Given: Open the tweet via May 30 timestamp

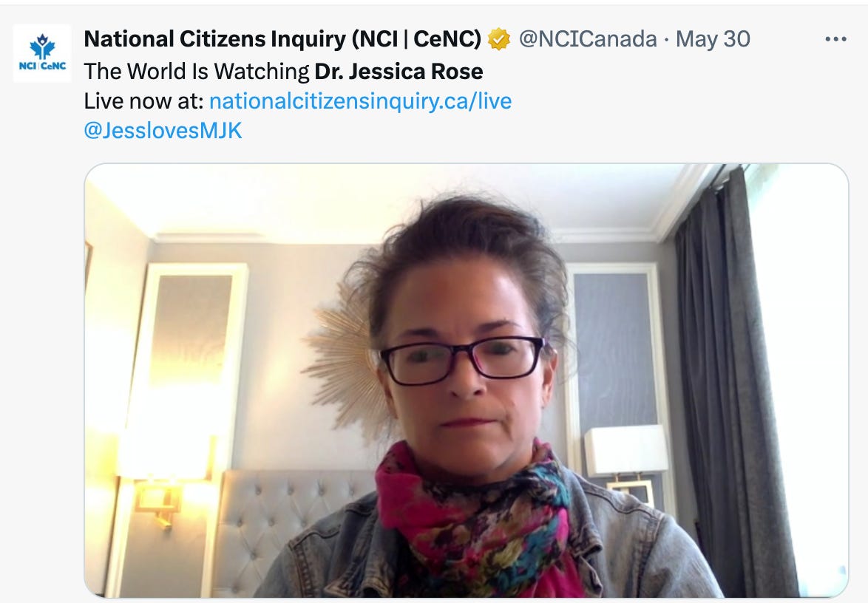Looking at the screenshot, I should coord(713,39).
